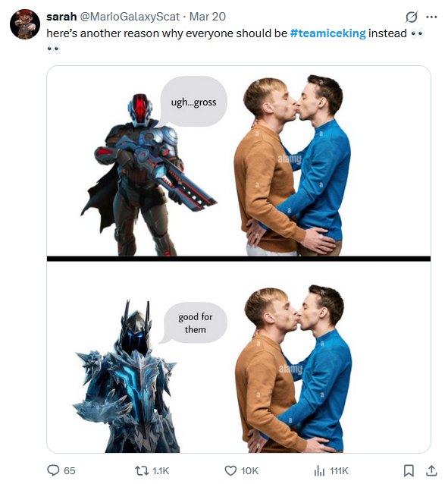This screenshot has width=448, height=484.
Task: Open the three-dot more options menu
Action: tap(431, 17)
